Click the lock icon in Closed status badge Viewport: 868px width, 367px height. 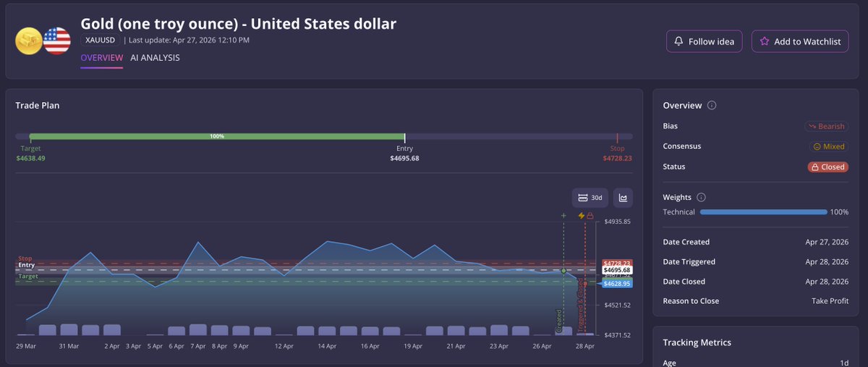coord(815,166)
